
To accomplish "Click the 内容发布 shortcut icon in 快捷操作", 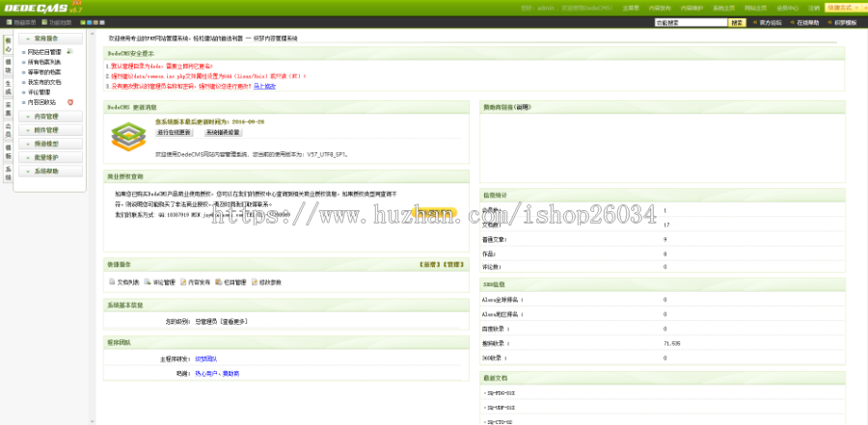I will 183,281.
